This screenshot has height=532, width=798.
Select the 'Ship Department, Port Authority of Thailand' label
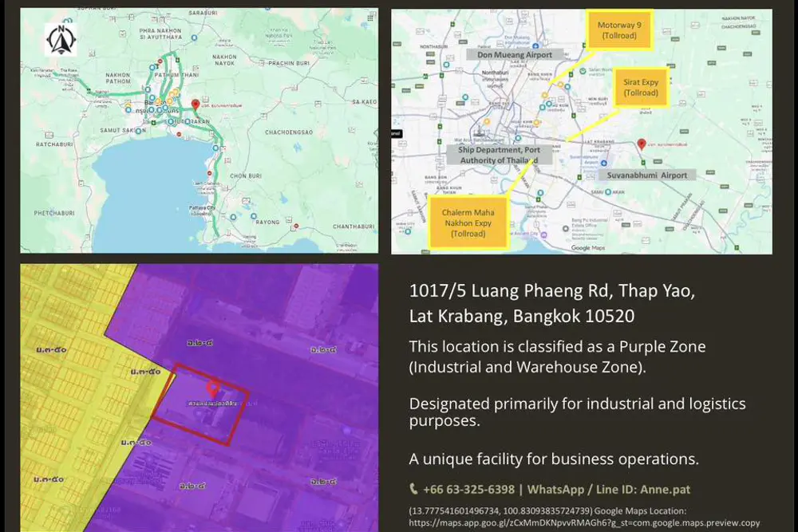click(x=499, y=155)
